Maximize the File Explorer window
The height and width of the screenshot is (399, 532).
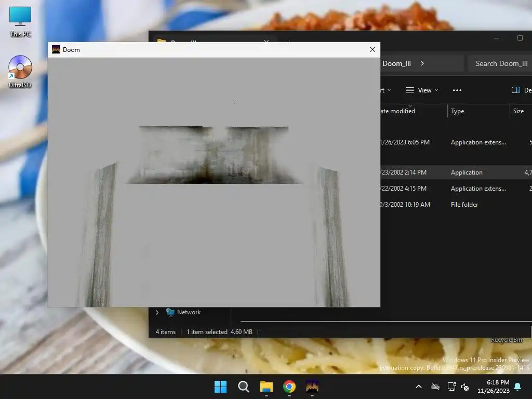pos(520,38)
